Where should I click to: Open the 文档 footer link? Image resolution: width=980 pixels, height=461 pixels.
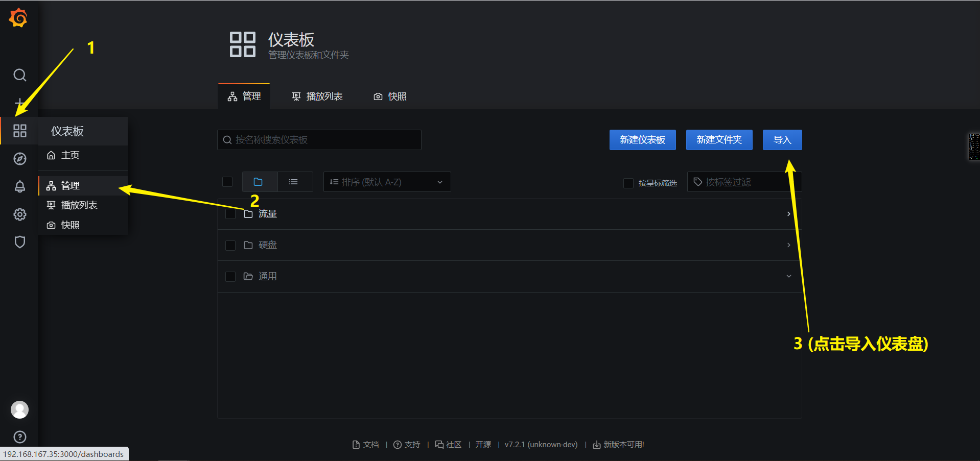(366, 445)
